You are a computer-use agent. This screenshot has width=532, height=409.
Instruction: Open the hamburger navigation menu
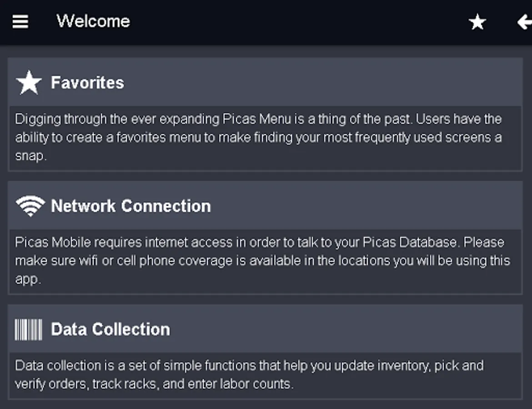(x=20, y=21)
